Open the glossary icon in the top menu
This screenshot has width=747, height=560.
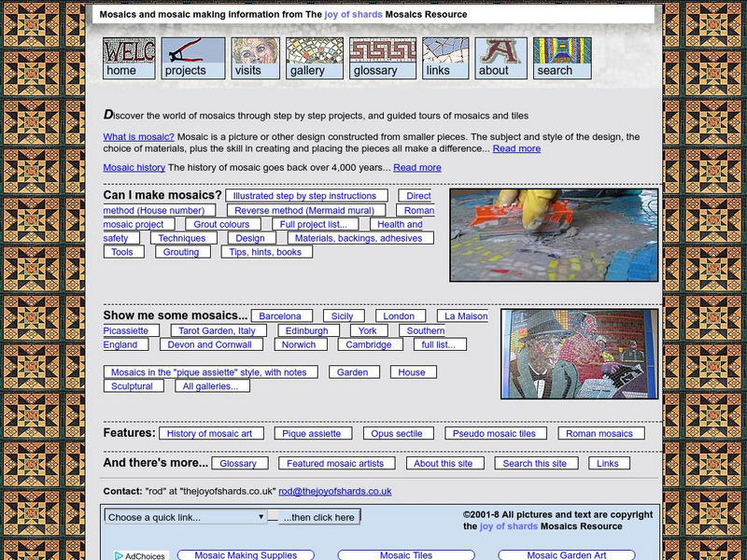click(381, 54)
